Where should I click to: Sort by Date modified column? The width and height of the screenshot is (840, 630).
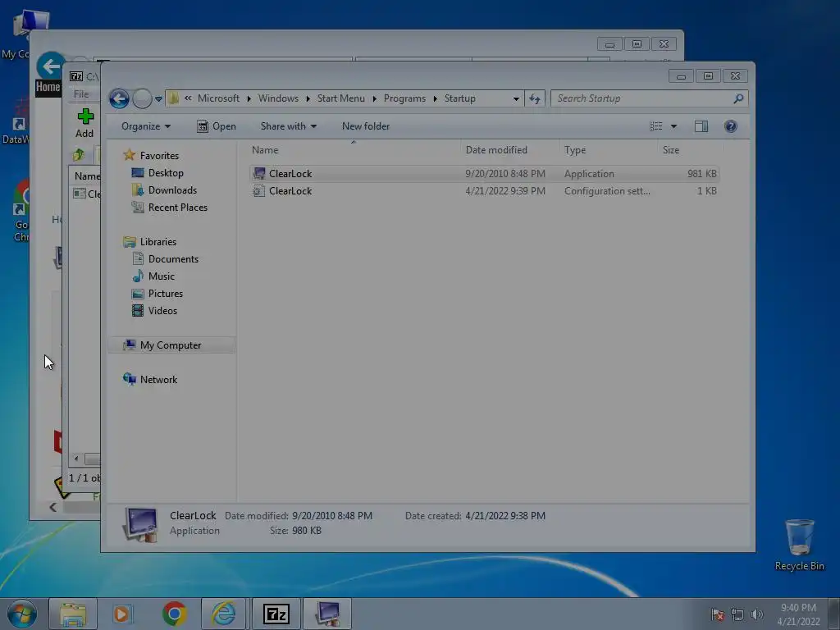point(509,150)
